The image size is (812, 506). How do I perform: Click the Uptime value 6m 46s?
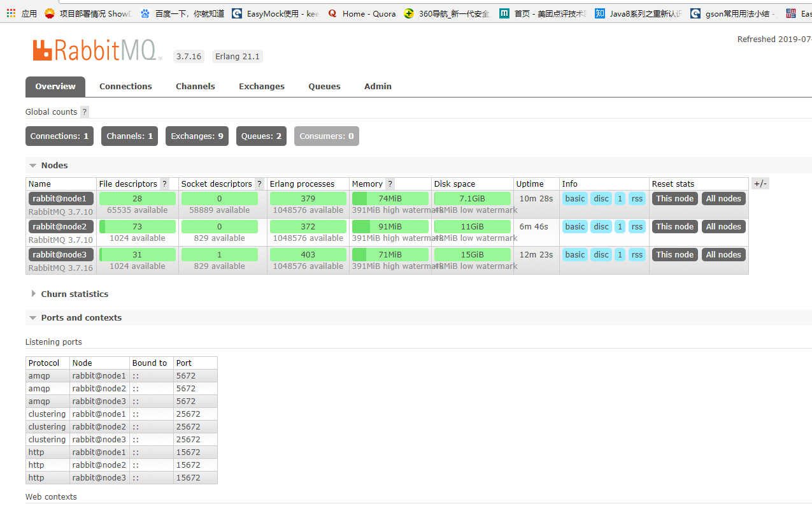click(534, 226)
